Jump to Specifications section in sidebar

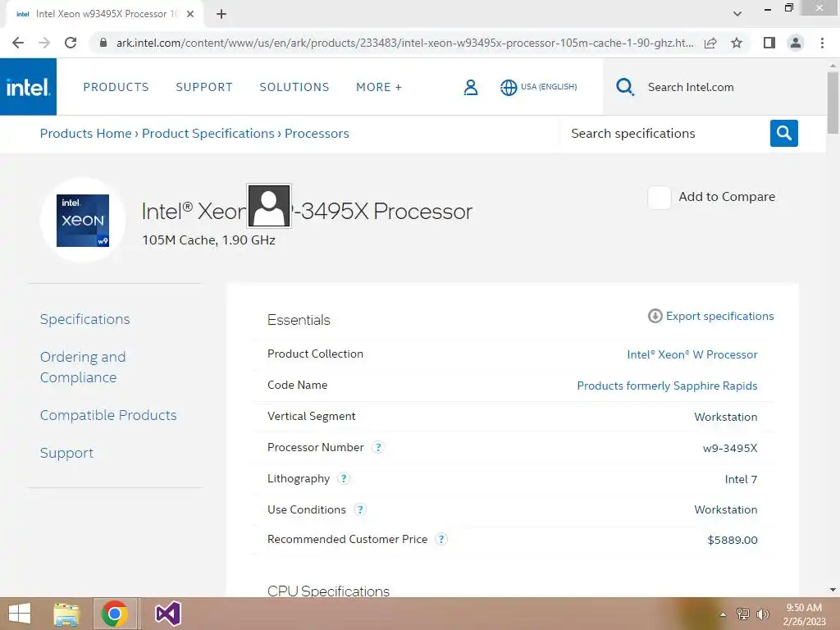click(84, 319)
